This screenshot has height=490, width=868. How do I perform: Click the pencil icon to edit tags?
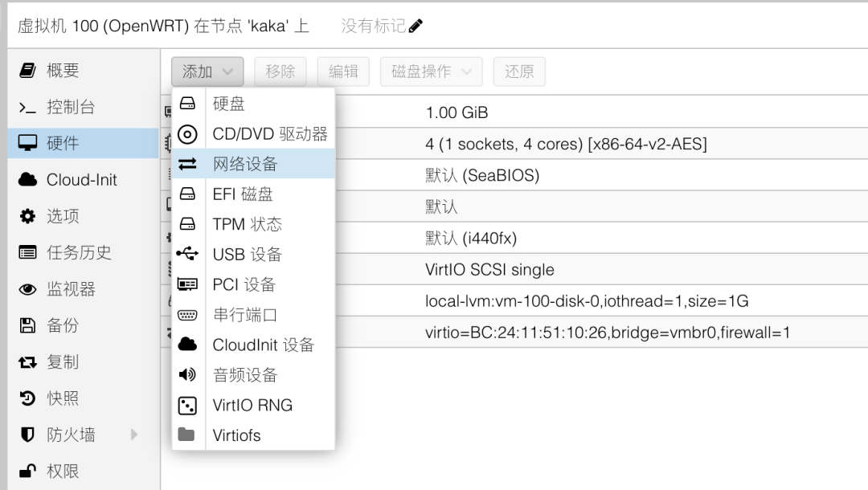click(416, 26)
